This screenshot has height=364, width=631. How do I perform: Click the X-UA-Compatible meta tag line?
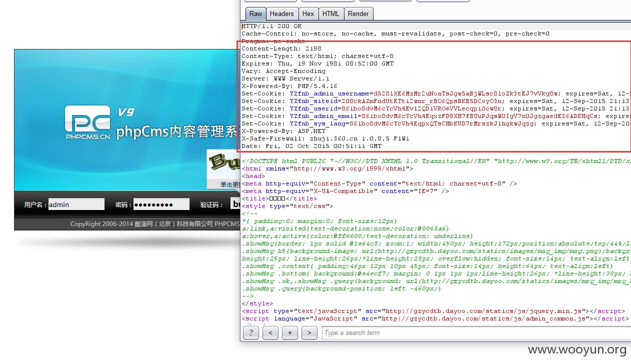[x=345, y=191]
